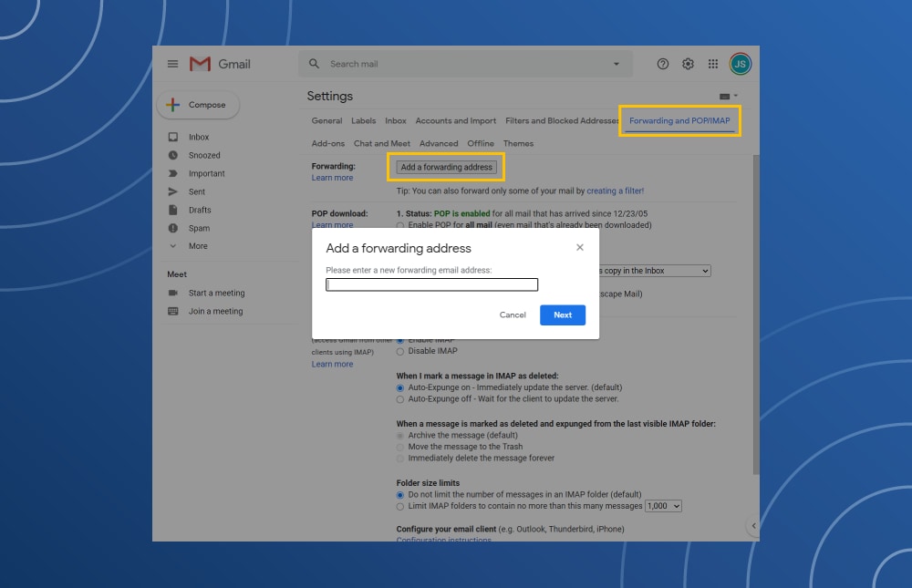Choose to limit IMAP folder message count
The image size is (912, 588).
tap(400, 506)
